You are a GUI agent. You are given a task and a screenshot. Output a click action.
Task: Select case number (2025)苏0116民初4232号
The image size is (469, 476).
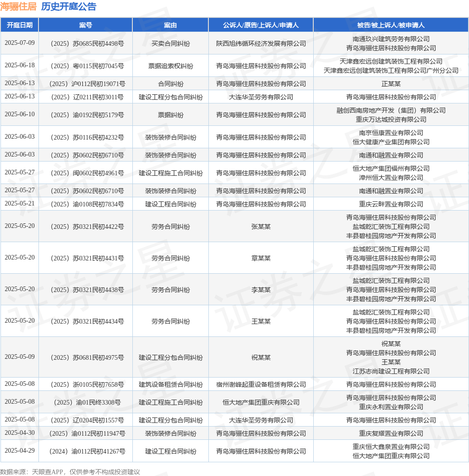coord(87,137)
